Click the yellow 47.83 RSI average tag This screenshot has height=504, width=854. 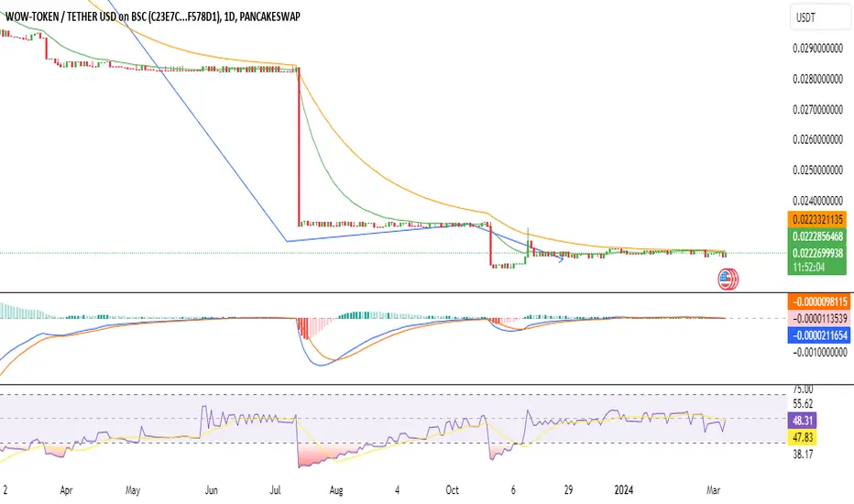[803, 437]
